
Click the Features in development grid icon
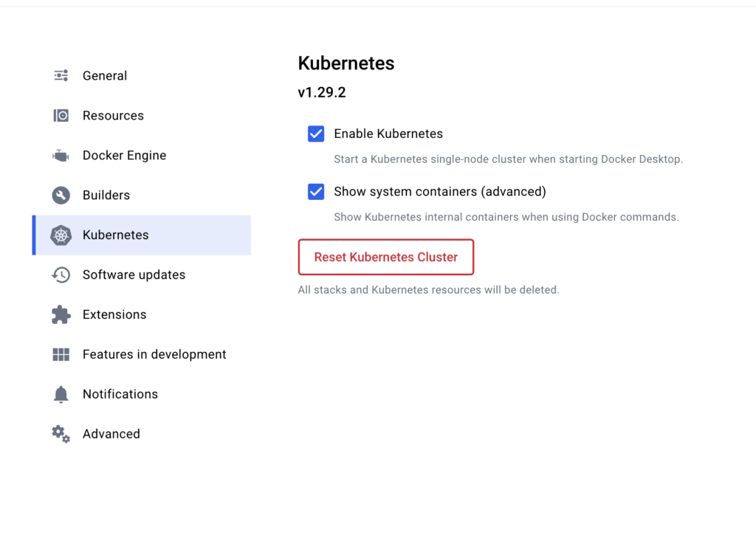[x=61, y=355]
